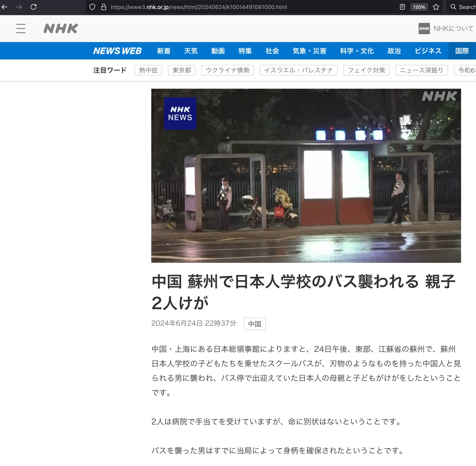Toggle reader view in the address bar
The width and height of the screenshot is (476, 466).
[402, 7]
